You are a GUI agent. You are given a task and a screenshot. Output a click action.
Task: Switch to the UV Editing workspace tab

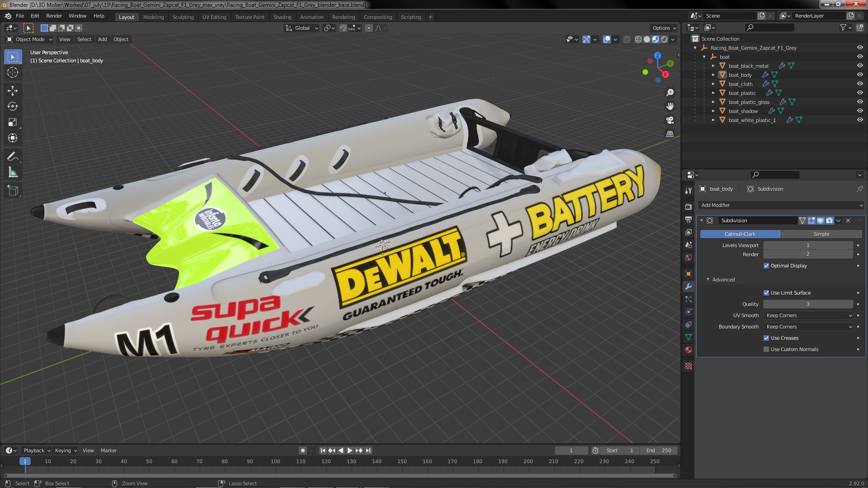[x=214, y=17]
